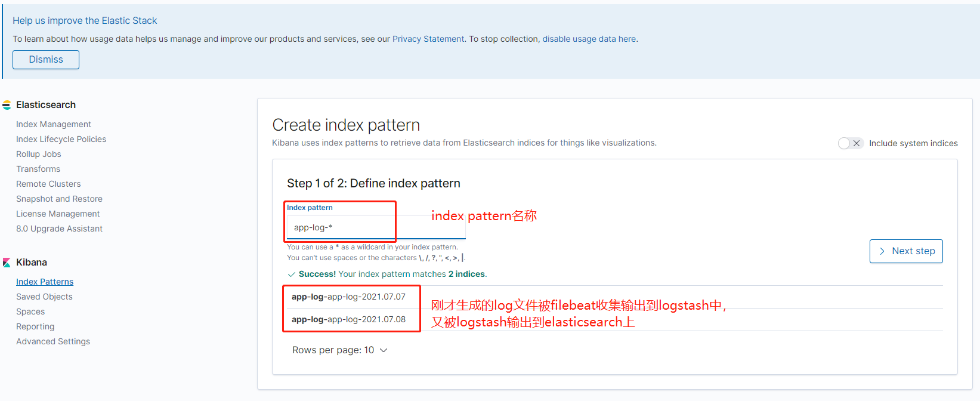Click the Index pattern field label
The image size is (980, 401).
coord(310,208)
